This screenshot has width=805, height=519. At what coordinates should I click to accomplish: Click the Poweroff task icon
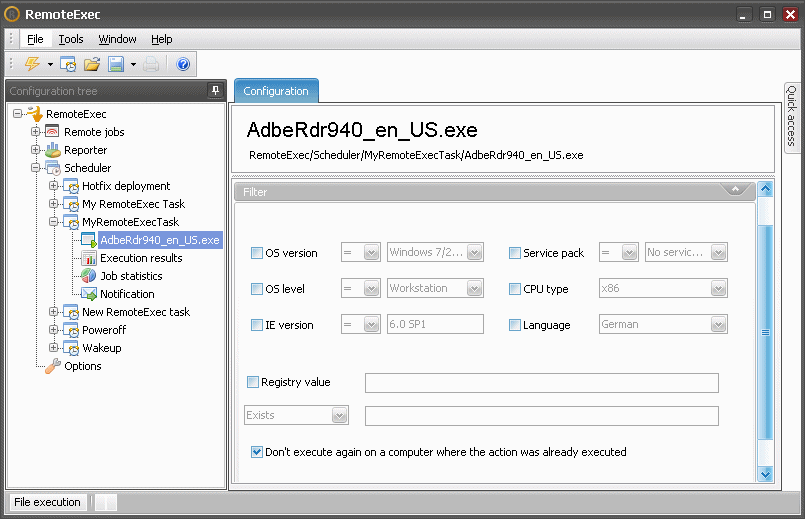[71, 330]
